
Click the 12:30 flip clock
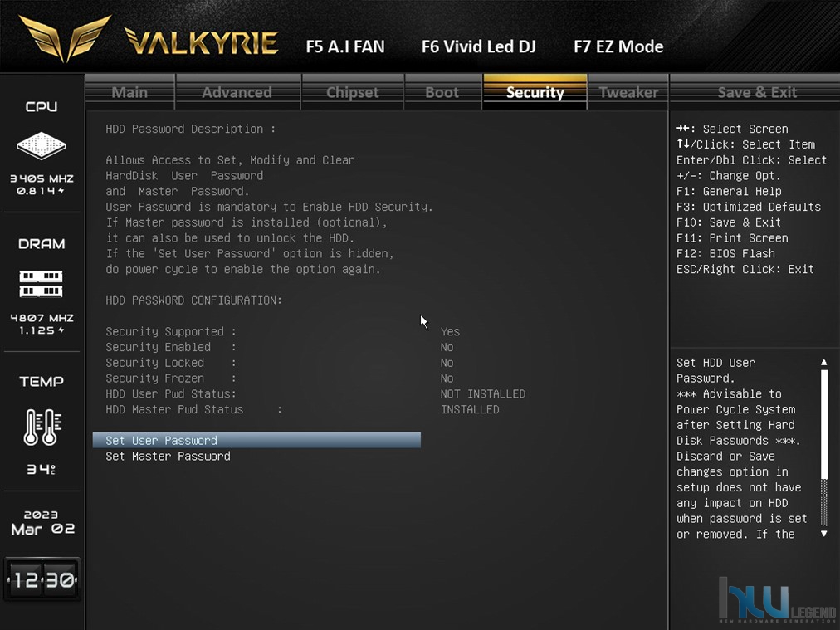42,579
